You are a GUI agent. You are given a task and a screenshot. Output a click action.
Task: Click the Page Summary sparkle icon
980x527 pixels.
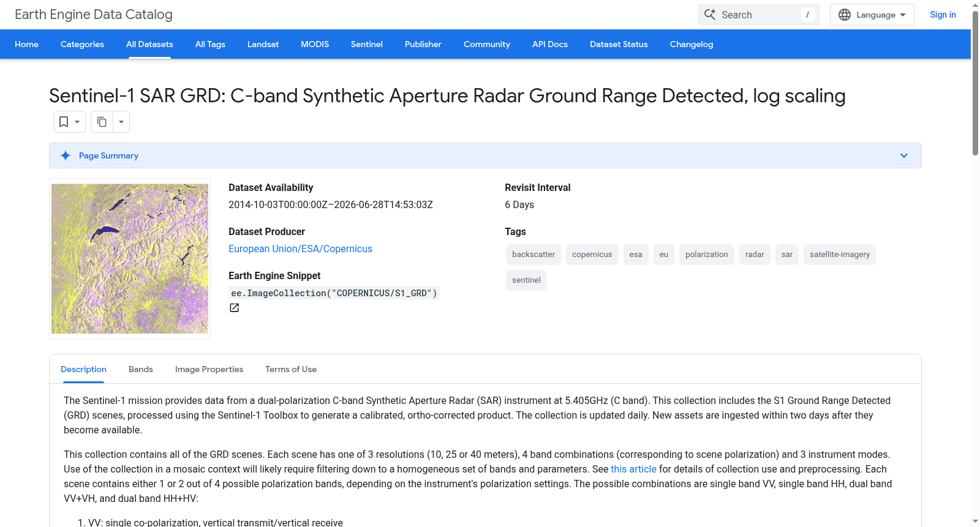point(66,155)
